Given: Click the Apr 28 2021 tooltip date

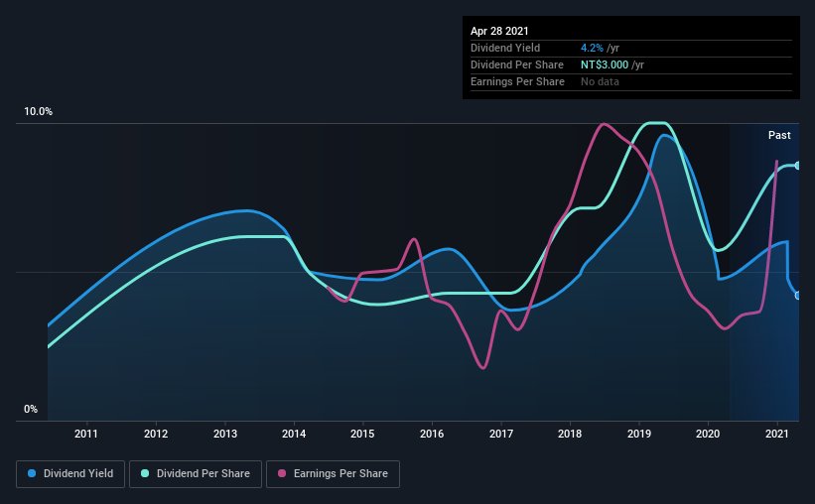Looking at the screenshot, I should [x=499, y=31].
